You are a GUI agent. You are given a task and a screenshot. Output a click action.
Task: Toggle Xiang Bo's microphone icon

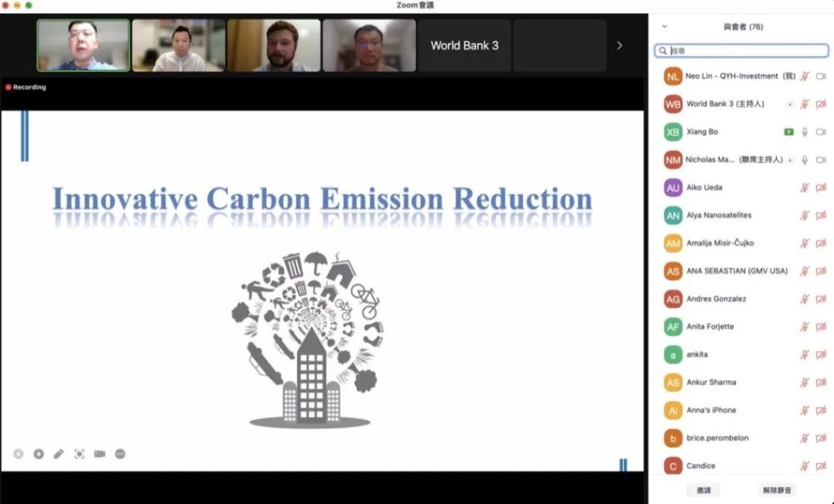(x=805, y=132)
